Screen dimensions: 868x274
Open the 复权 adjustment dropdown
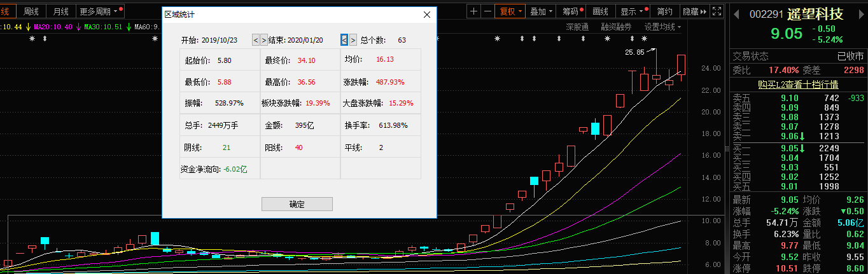point(510,11)
